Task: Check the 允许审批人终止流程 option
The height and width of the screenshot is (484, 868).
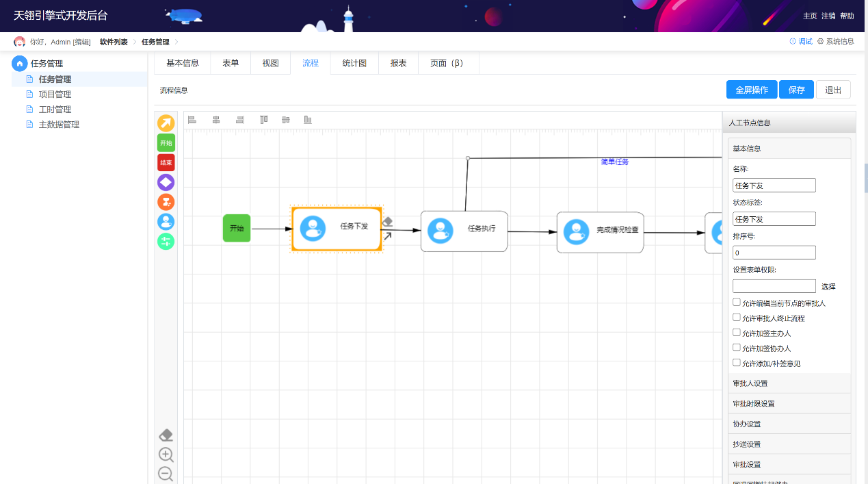Action: point(737,318)
